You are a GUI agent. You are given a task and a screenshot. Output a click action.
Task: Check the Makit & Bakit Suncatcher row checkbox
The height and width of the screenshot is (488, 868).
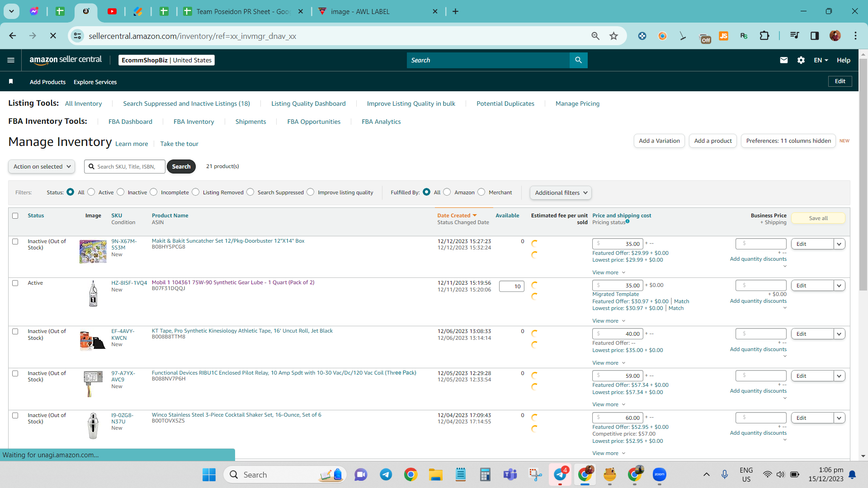pyautogui.click(x=15, y=241)
